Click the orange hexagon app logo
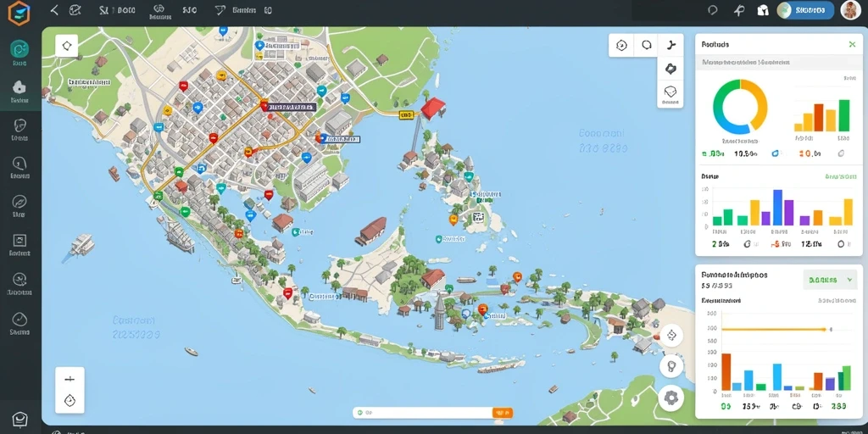The width and height of the screenshot is (868, 434). pyautogui.click(x=19, y=12)
